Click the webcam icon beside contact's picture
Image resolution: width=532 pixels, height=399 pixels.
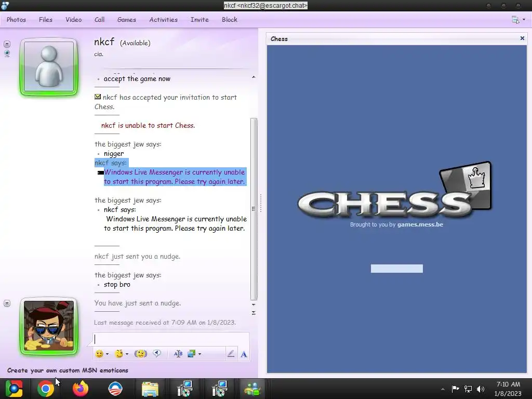7,54
